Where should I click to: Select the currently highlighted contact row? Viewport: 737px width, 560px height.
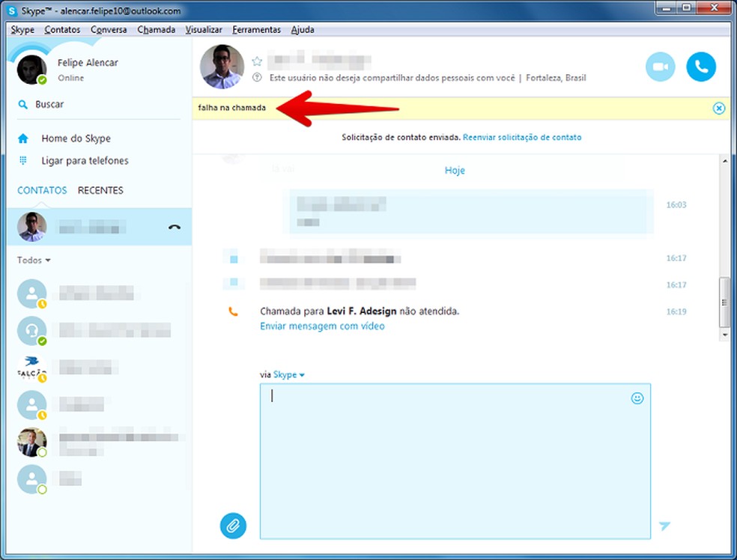pyautogui.click(x=99, y=227)
